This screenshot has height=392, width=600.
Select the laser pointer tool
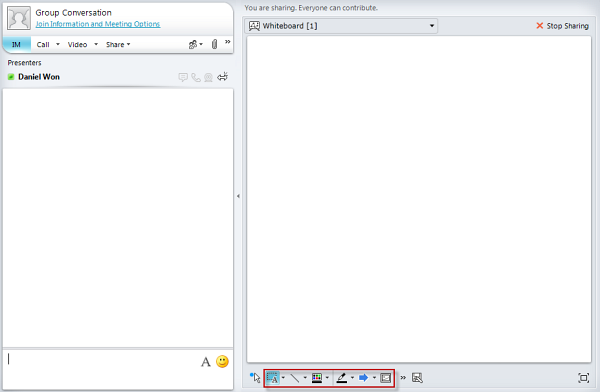coord(255,377)
